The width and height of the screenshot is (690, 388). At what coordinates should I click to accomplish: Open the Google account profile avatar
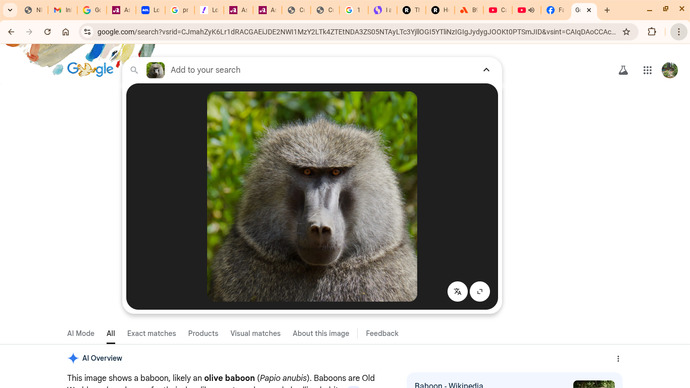(670, 70)
